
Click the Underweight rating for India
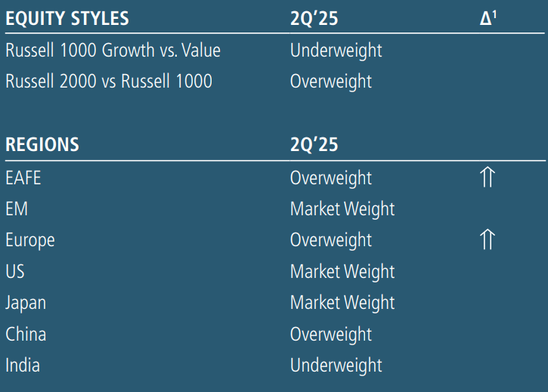[x=336, y=366]
